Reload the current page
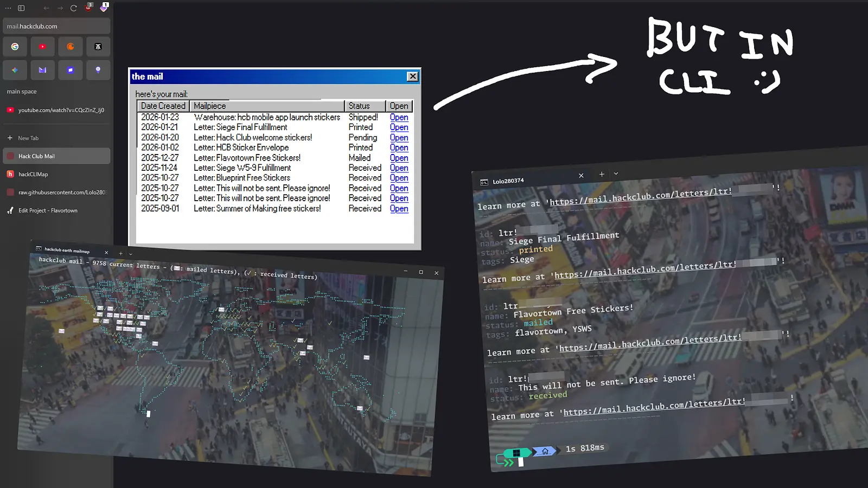 click(73, 8)
